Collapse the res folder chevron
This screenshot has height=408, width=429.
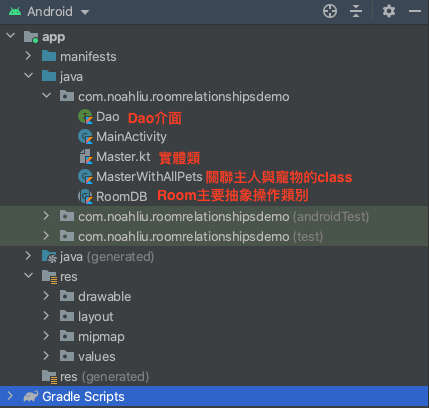(28, 276)
